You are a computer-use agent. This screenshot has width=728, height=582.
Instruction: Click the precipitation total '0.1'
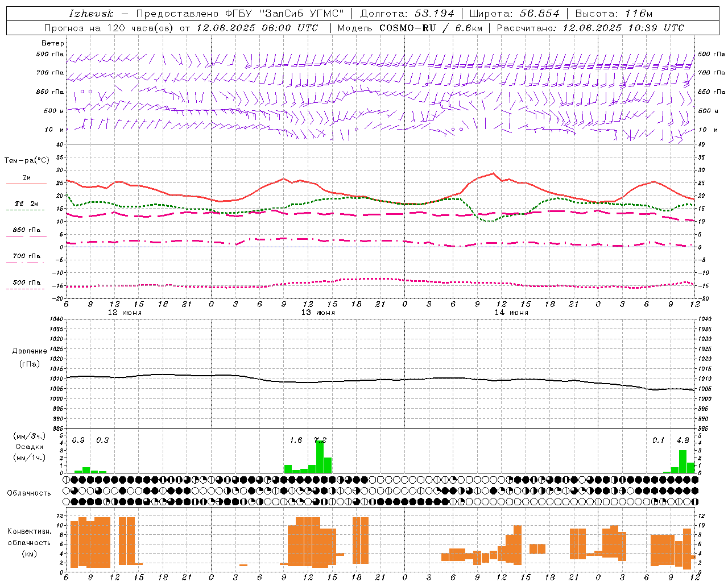coord(658,440)
